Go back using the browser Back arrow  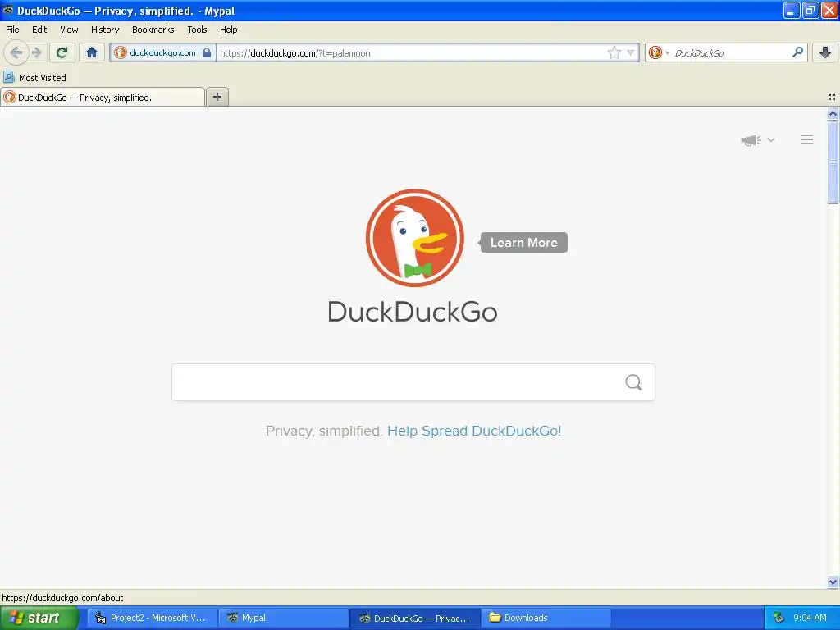point(16,52)
